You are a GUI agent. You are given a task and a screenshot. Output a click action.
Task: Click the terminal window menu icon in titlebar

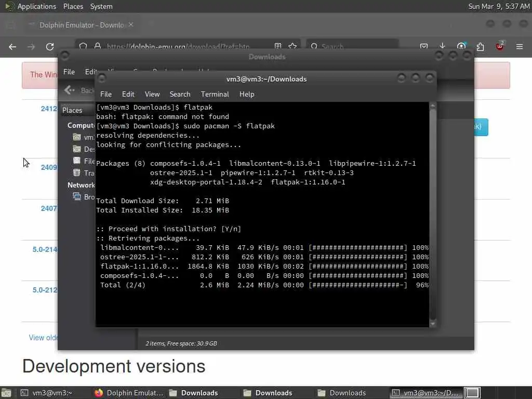tap(101, 78)
